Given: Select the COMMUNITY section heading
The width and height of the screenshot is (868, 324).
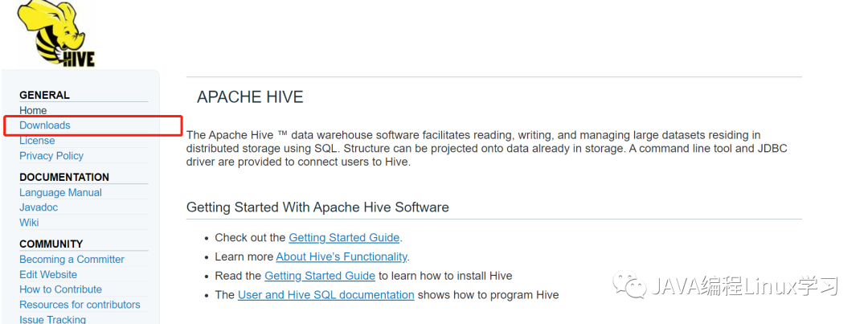Looking at the screenshot, I should tap(51, 244).
